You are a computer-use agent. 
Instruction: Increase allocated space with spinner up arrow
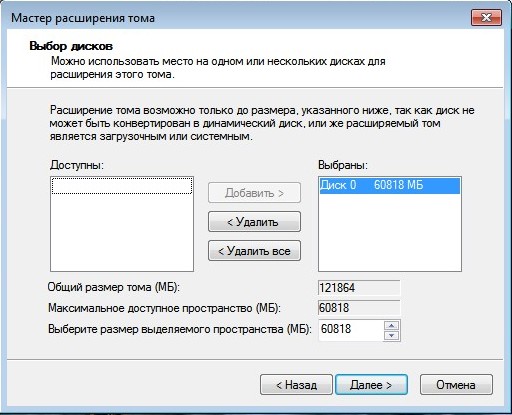point(392,325)
